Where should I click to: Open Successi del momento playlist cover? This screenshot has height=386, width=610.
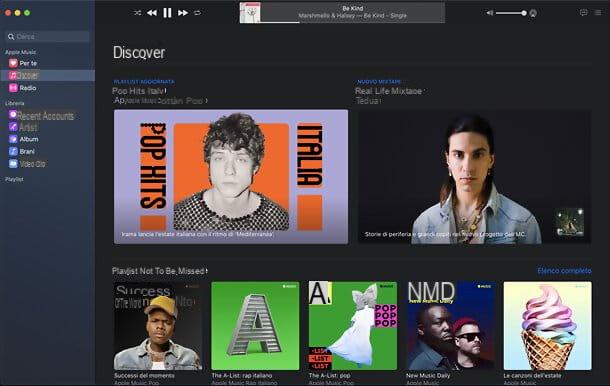point(158,326)
